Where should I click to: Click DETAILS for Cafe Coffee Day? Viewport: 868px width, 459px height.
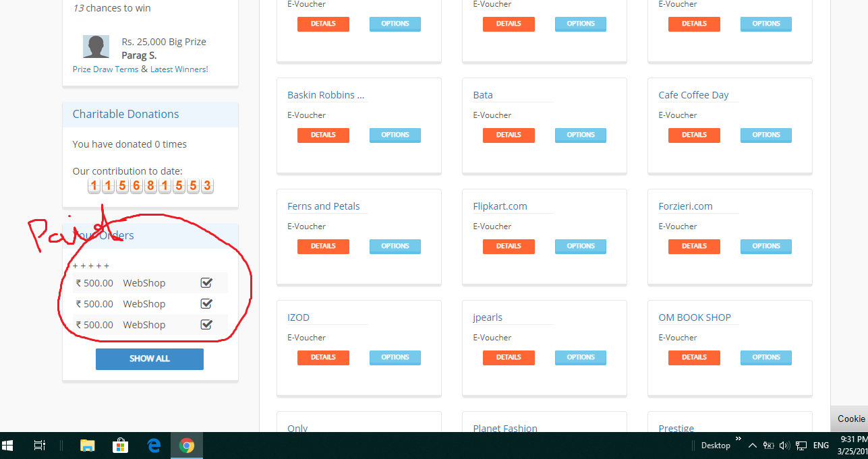694,135
